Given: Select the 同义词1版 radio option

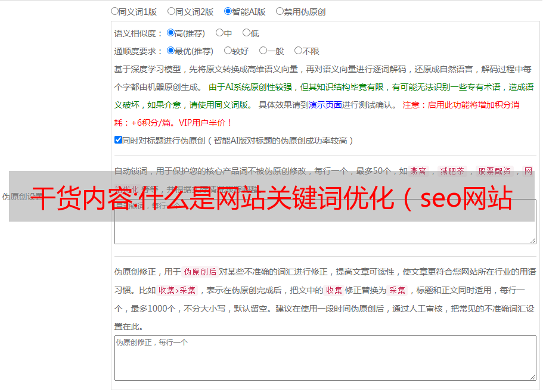Looking at the screenshot, I should 114,11.
